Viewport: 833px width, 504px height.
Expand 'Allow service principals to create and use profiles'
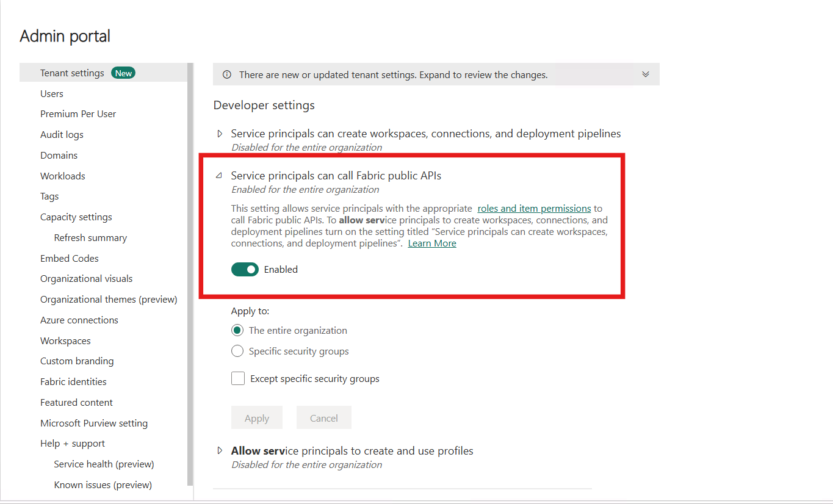click(x=220, y=451)
